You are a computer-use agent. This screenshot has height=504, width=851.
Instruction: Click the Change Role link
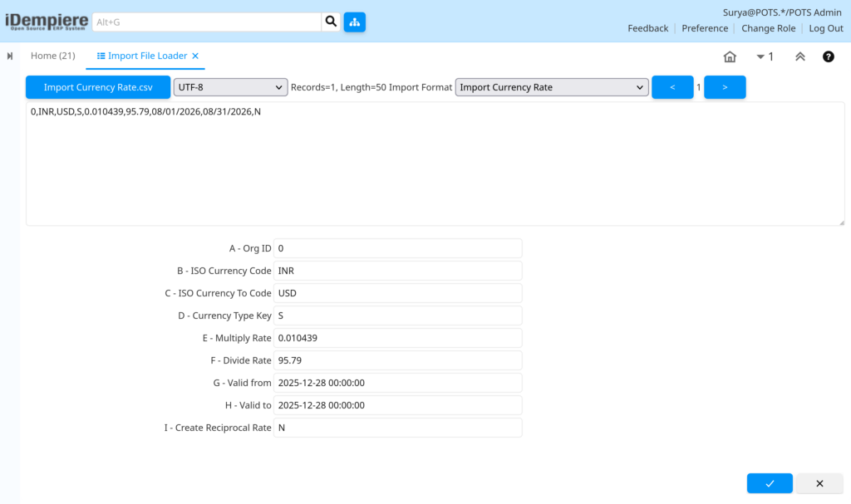(768, 28)
